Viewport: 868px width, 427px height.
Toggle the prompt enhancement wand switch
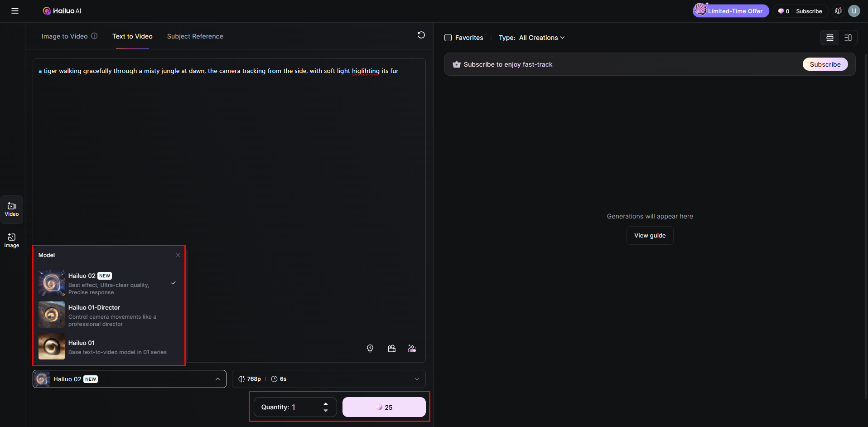(412, 348)
